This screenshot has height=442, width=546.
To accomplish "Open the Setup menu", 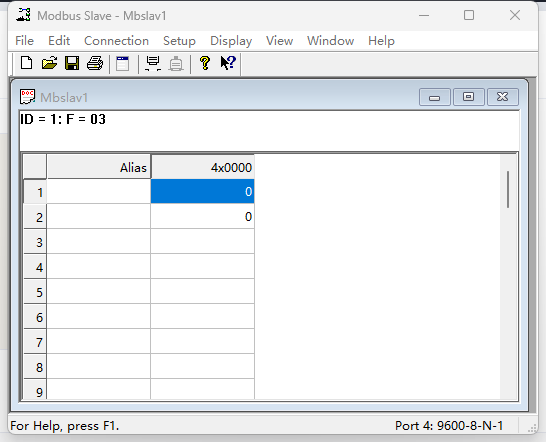I will (x=179, y=41).
